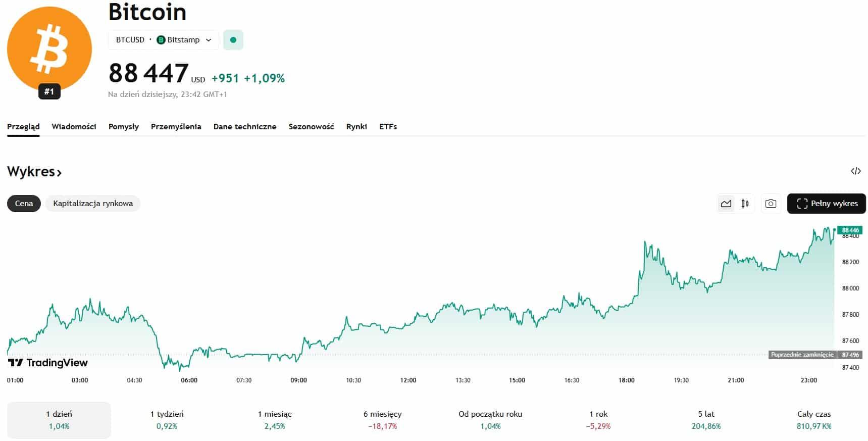Viewport: 868px width, 441px height.
Task: Open the Wiadomości tab
Action: coord(74,127)
